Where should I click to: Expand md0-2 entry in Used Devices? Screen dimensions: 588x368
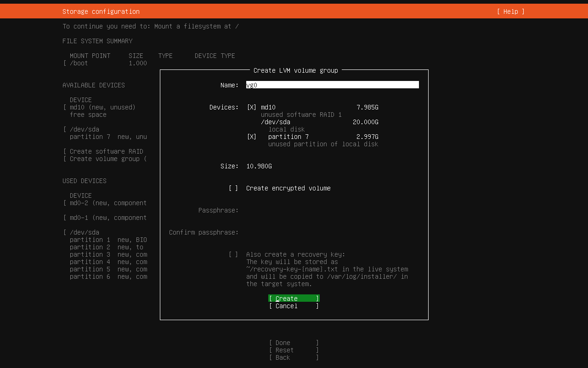click(107, 203)
